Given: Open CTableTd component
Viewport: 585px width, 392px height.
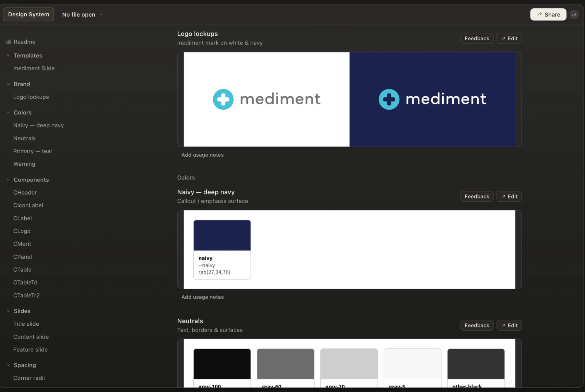Looking at the screenshot, I should coord(25,282).
